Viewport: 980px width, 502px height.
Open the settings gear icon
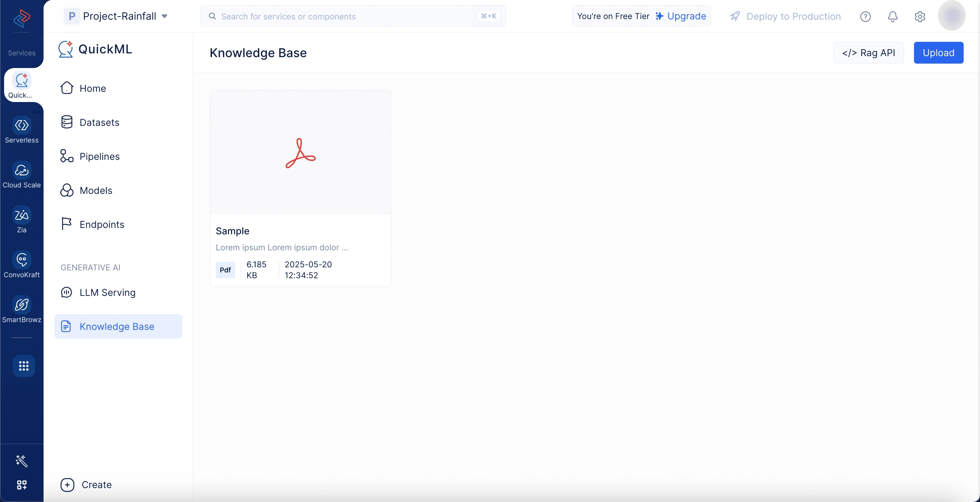[920, 16]
